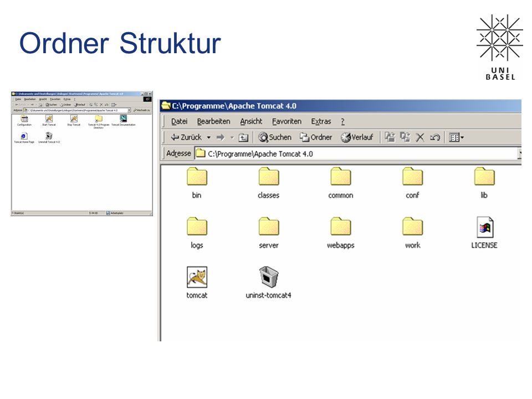Toggle the Ordner pane button in the large window
Screen dimensions: 532x399
point(316,137)
